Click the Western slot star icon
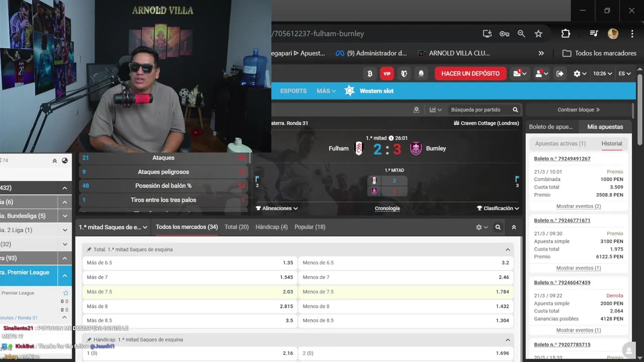644x362 pixels. 350,91
